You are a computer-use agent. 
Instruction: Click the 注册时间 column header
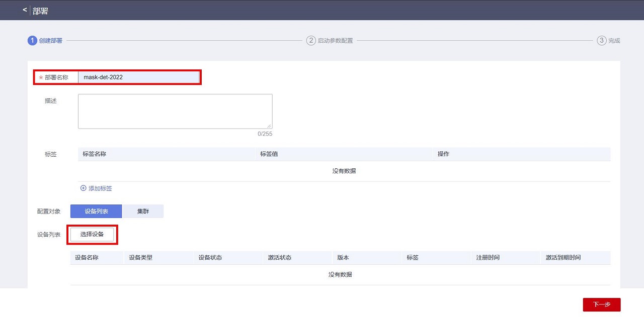click(x=488, y=258)
